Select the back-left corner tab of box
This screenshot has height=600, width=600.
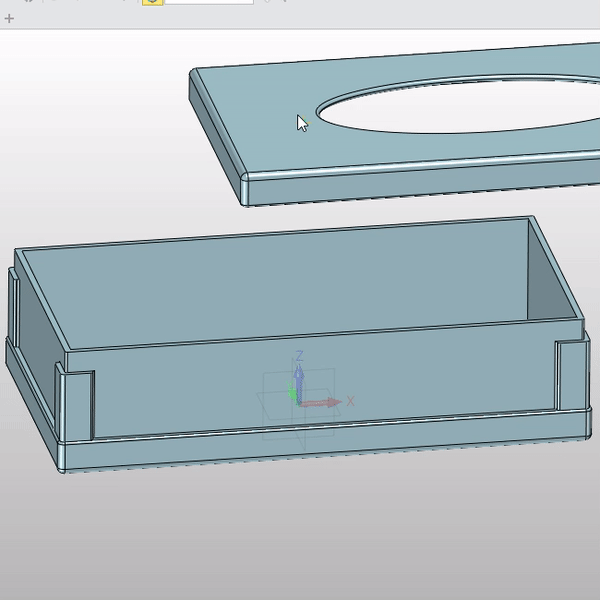14,306
